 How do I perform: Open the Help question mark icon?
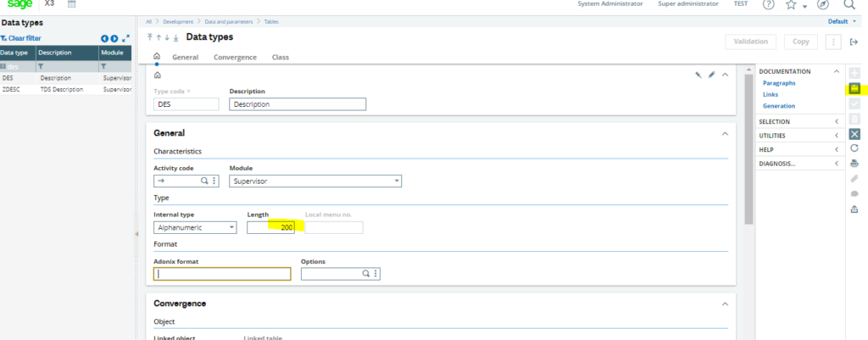coord(769,5)
